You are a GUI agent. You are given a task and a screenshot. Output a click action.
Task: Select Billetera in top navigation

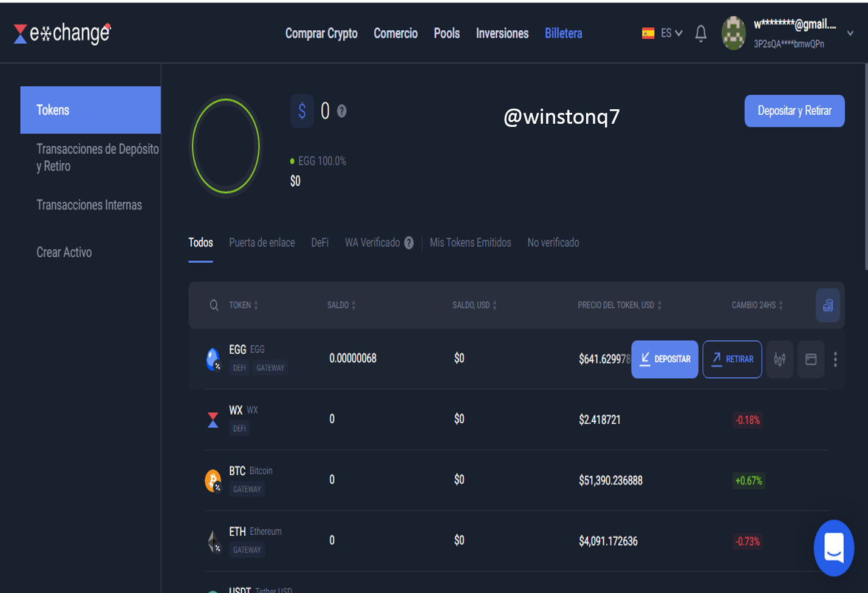[x=564, y=33]
